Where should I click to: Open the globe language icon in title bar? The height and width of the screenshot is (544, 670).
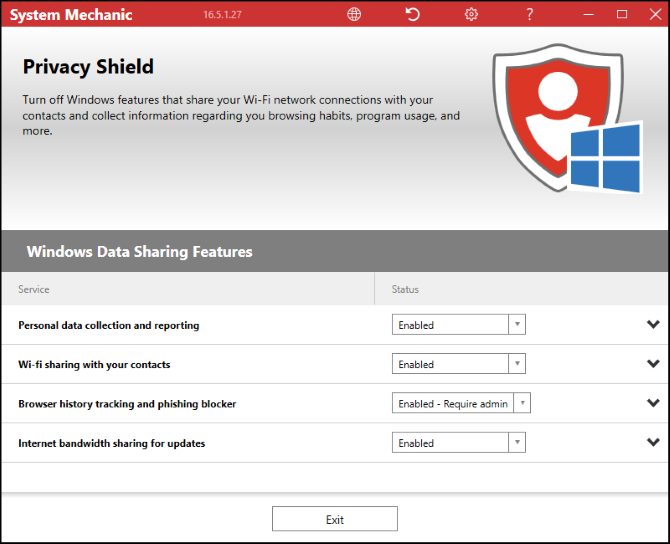(354, 14)
